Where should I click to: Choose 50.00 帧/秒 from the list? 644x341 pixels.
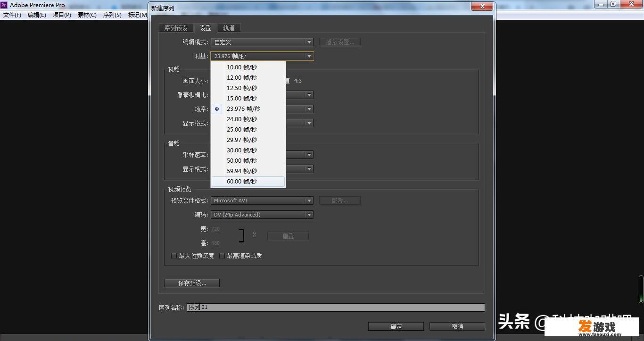(248, 161)
